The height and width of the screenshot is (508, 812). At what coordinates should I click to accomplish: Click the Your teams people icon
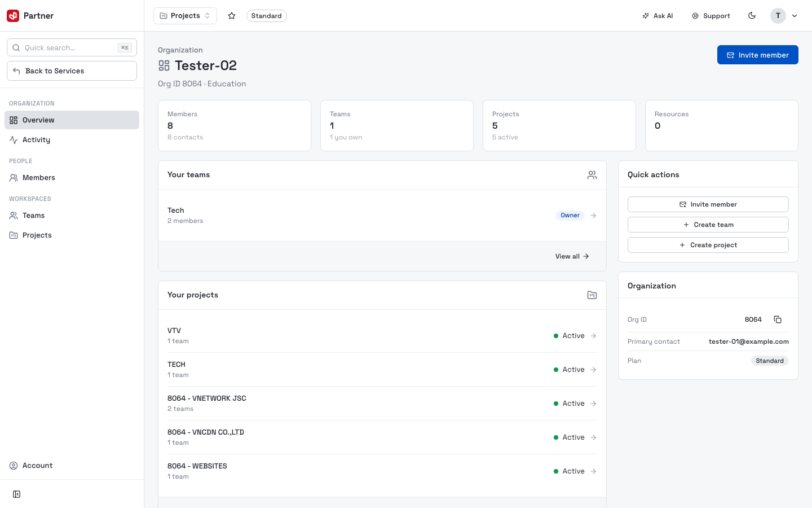(592, 175)
